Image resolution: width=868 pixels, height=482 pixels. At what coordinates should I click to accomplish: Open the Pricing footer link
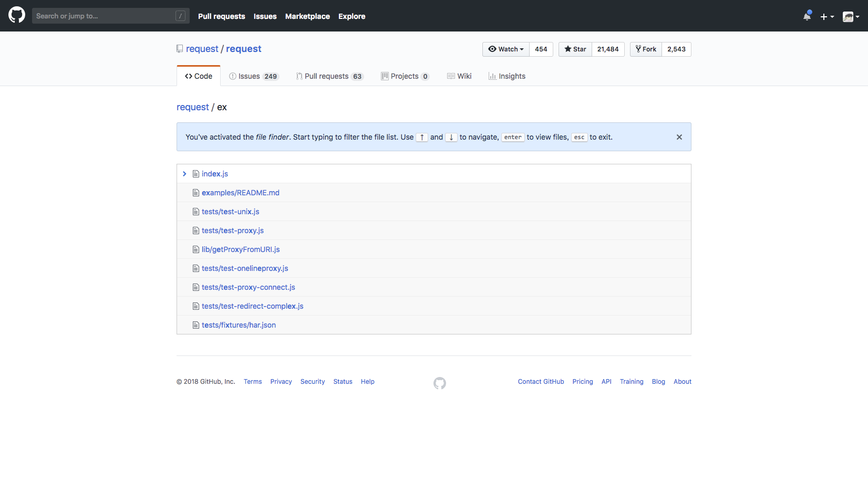[x=583, y=382]
